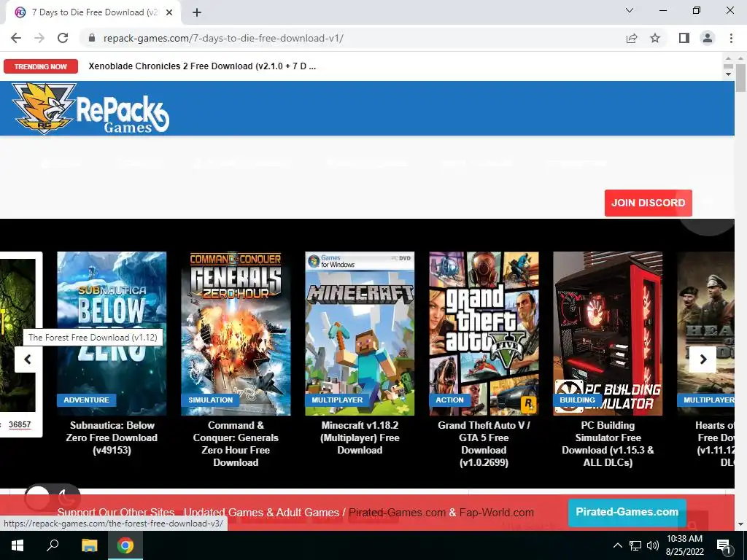Screen dimensions: 747x560
Task: Open a new browser tab
Action: [x=197, y=12]
